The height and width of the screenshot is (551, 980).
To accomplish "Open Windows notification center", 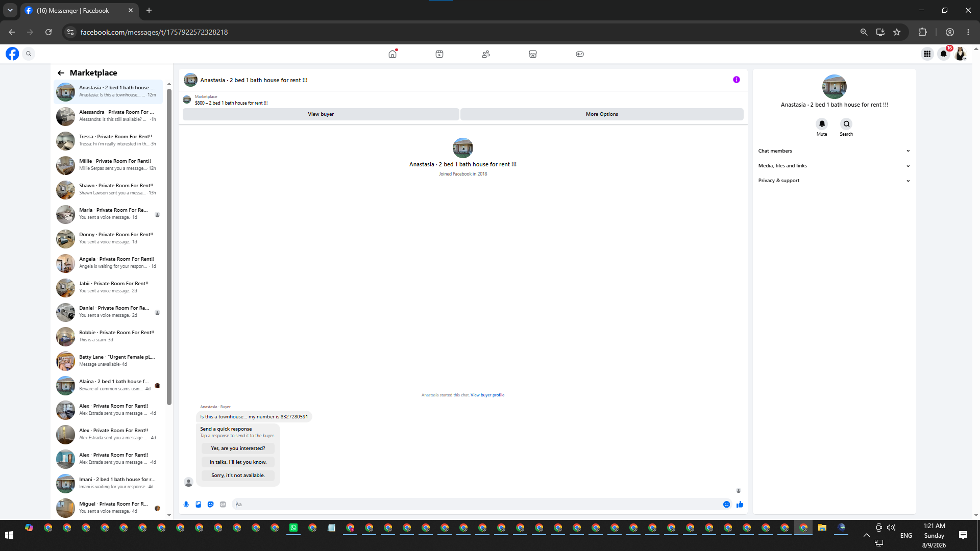I will 963,535.
